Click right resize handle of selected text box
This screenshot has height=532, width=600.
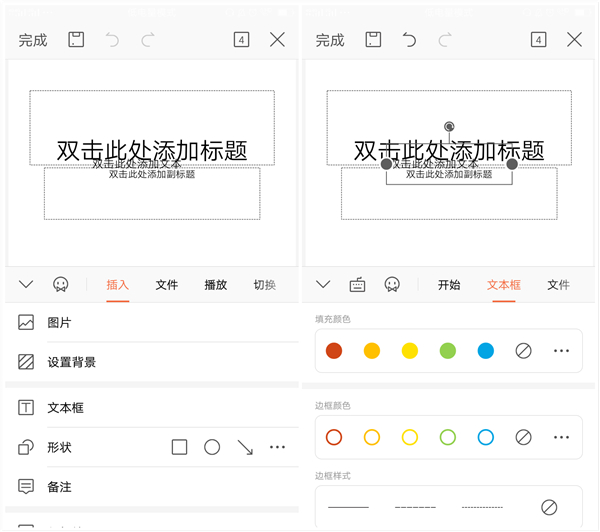click(x=512, y=164)
